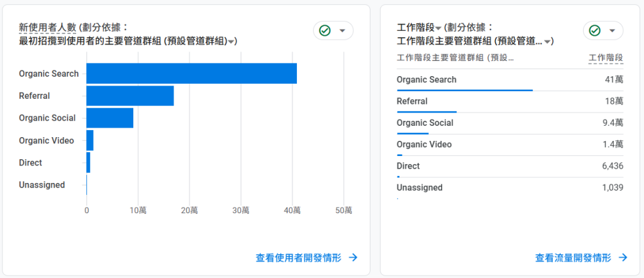
Task: Click the Organic Social bar in the chart
Action: (x=109, y=118)
